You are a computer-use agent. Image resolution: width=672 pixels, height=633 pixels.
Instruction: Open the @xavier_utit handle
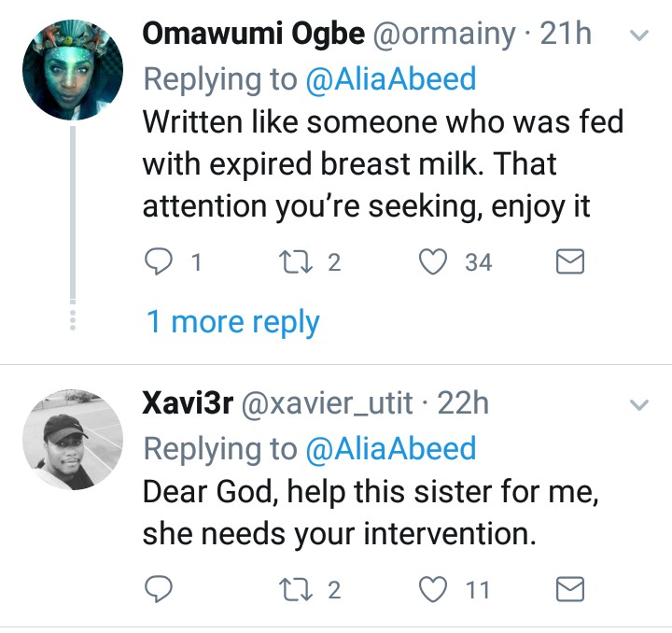[x=327, y=404]
